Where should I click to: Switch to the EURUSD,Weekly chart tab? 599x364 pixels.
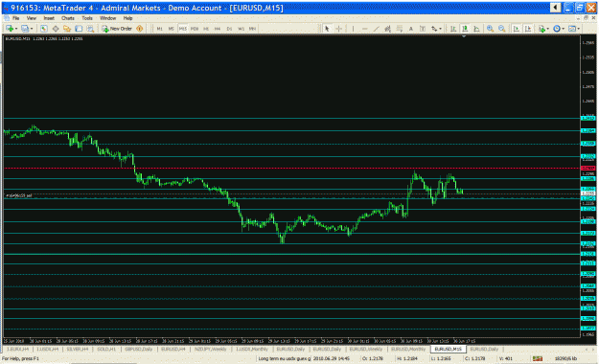click(365, 349)
